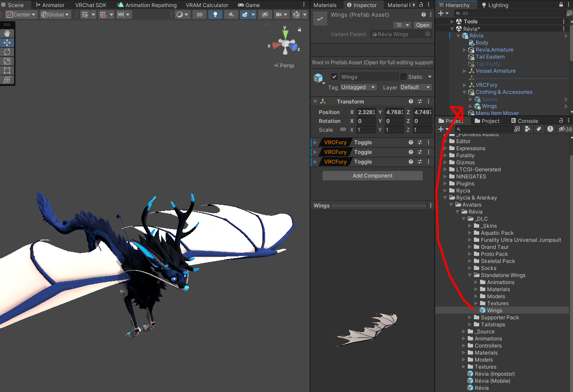Expand the first VRCFury Toggle component
This screenshot has width=573, height=392.
315,142
